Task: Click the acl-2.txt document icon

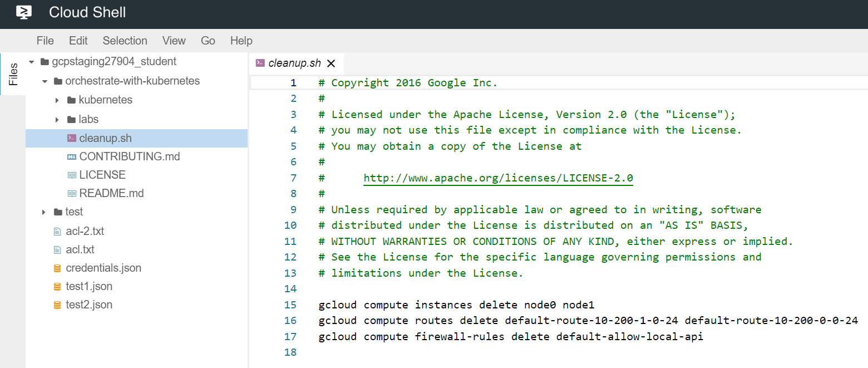Action: pyautogui.click(x=57, y=231)
